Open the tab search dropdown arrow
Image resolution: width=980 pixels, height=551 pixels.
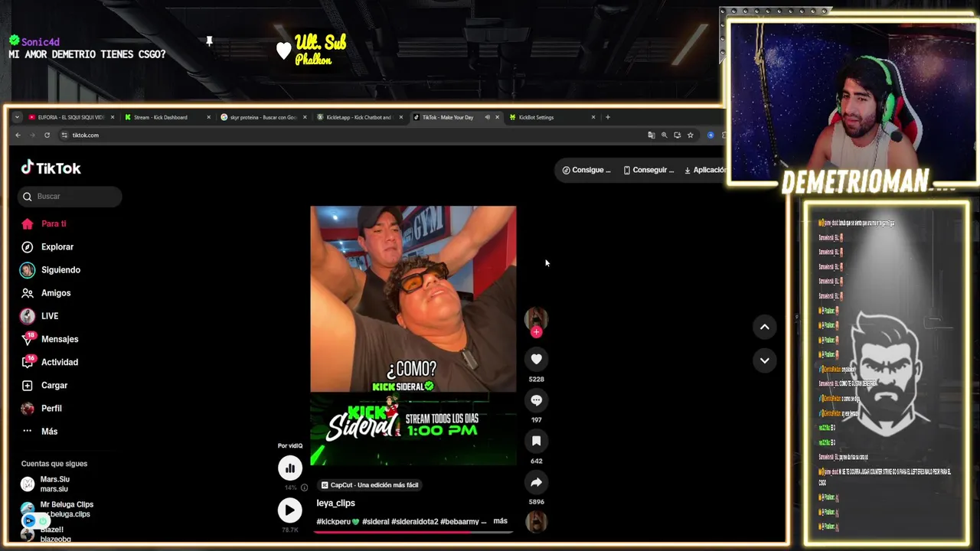click(17, 117)
